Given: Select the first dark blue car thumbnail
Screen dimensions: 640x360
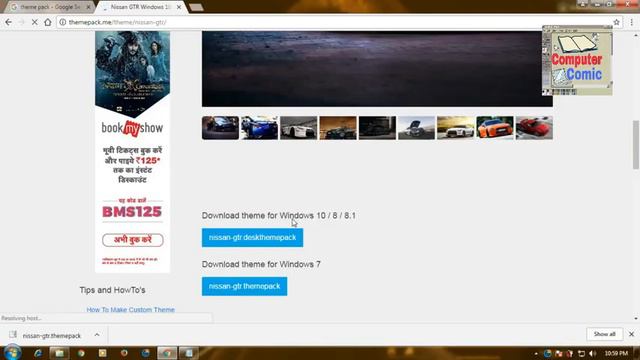Looking at the screenshot, I should point(220,128).
